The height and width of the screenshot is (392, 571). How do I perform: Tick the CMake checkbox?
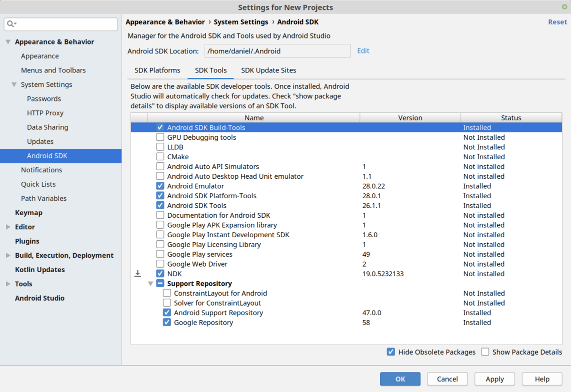[160, 157]
